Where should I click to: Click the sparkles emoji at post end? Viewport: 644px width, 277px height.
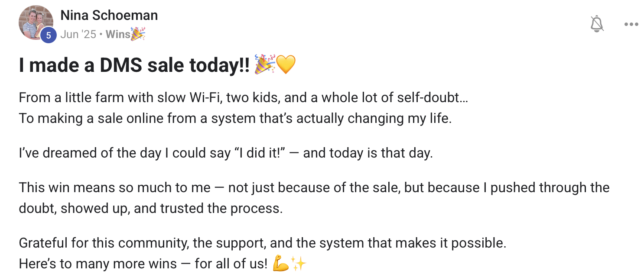pyautogui.click(x=299, y=264)
